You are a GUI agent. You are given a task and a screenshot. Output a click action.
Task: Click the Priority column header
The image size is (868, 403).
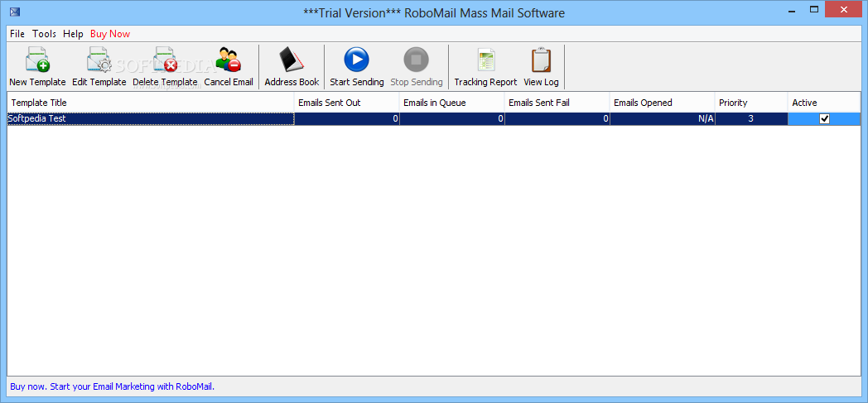tap(750, 103)
